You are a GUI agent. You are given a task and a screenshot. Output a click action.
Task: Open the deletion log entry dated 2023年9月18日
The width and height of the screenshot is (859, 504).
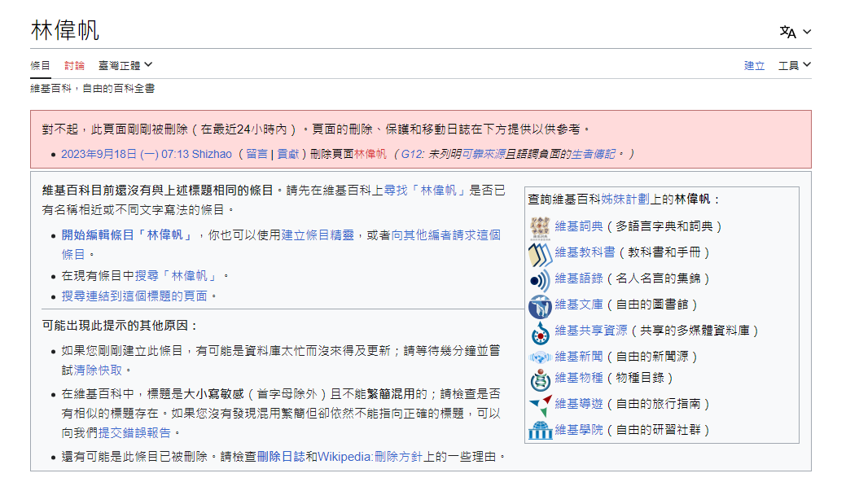coord(125,154)
